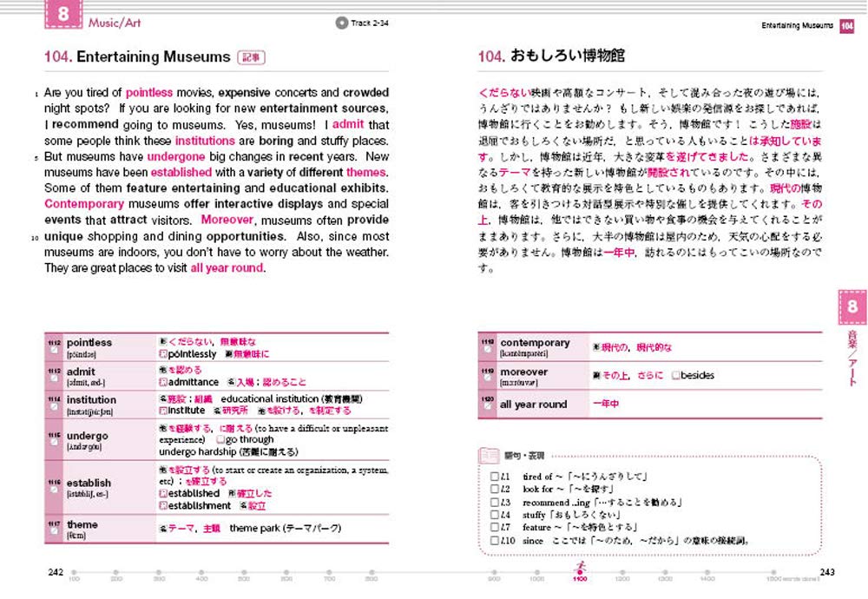Image resolution: width=868 pixels, height=599 pixels.
Task: Click pink くだらない starting the Japanese passage
Action: click(504, 92)
